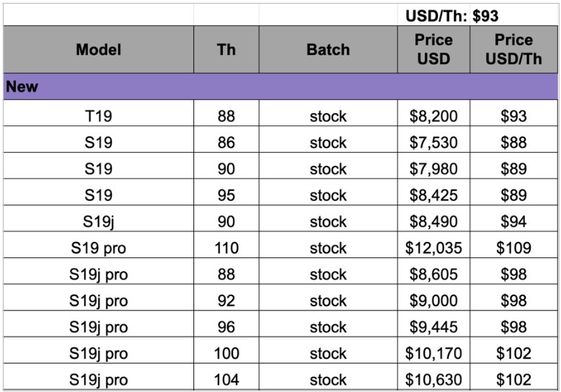The width and height of the screenshot is (561, 392).
Task: Select the Th column header cell
Action: pyautogui.click(x=226, y=50)
